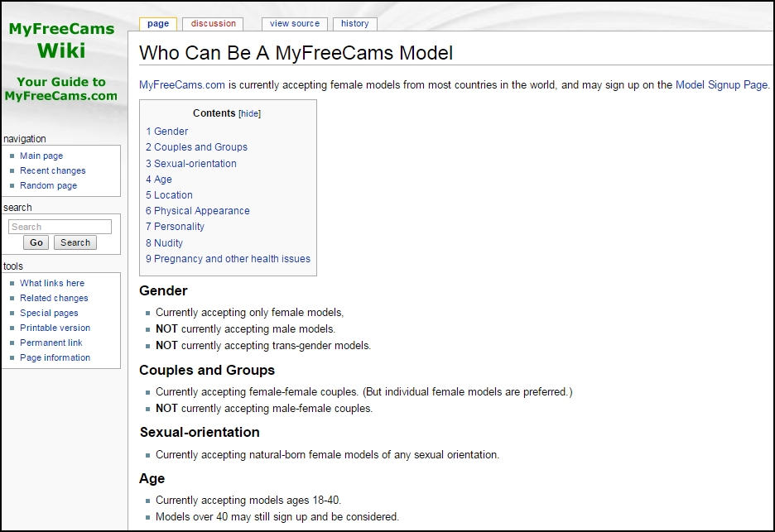Click 'NOT currently accepting male models' text
This screenshot has width=775, height=532.
coord(246,329)
